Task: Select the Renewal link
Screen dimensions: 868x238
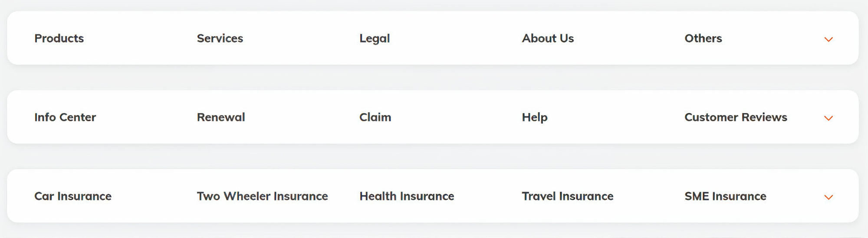Action: (221, 117)
